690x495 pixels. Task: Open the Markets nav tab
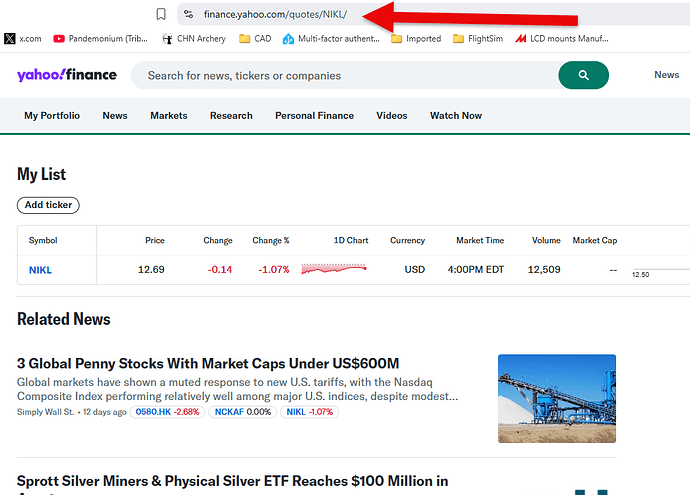coord(169,116)
